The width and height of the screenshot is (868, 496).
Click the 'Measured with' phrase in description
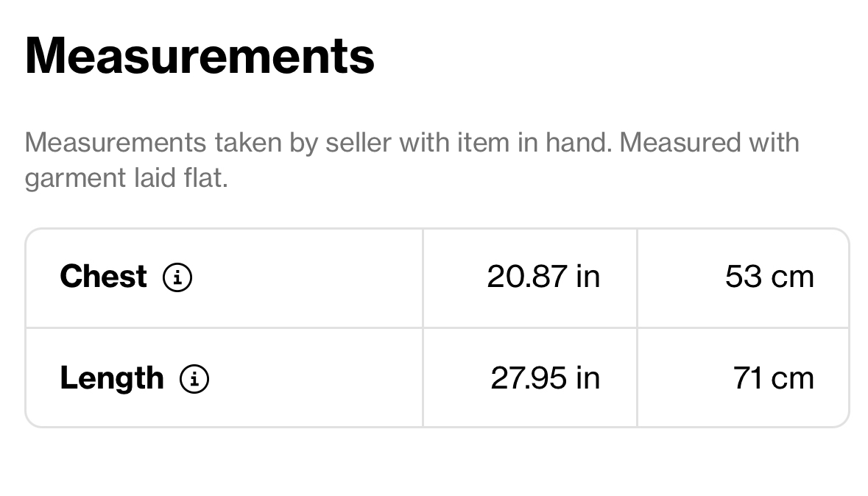tap(709, 143)
